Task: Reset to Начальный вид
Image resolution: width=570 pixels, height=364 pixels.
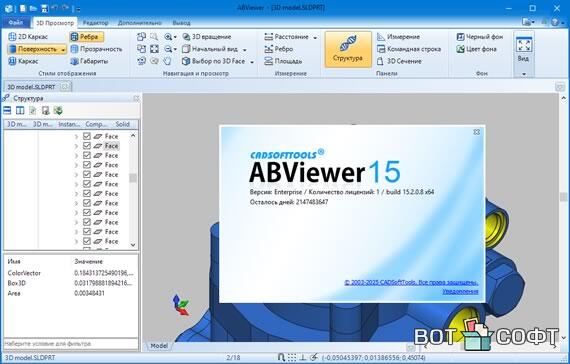Action: [x=210, y=49]
